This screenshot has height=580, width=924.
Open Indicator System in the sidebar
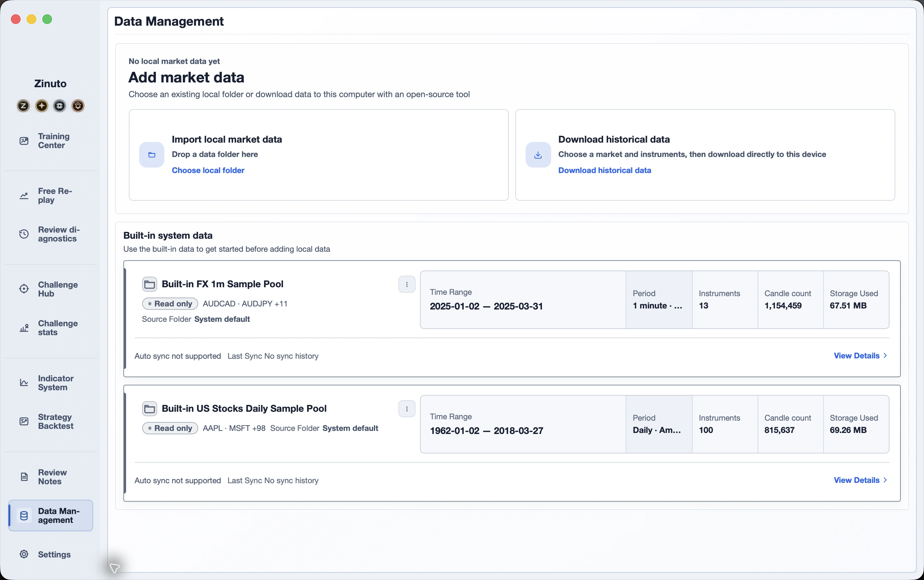tap(51, 383)
